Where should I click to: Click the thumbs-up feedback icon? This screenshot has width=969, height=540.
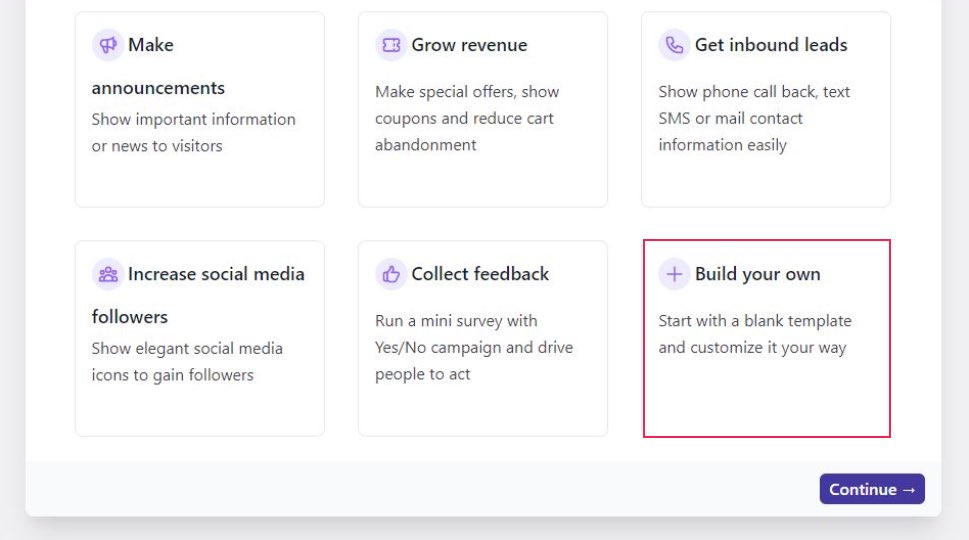[x=391, y=274]
